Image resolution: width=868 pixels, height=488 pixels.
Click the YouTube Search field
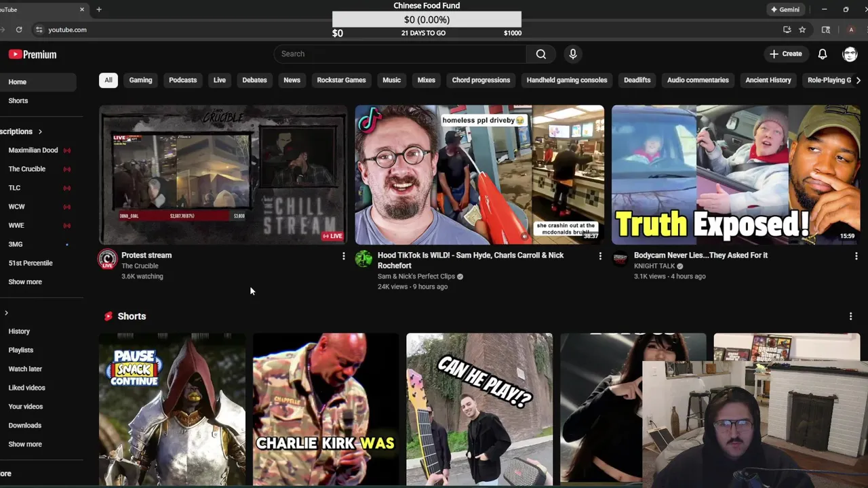(x=400, y=54)
